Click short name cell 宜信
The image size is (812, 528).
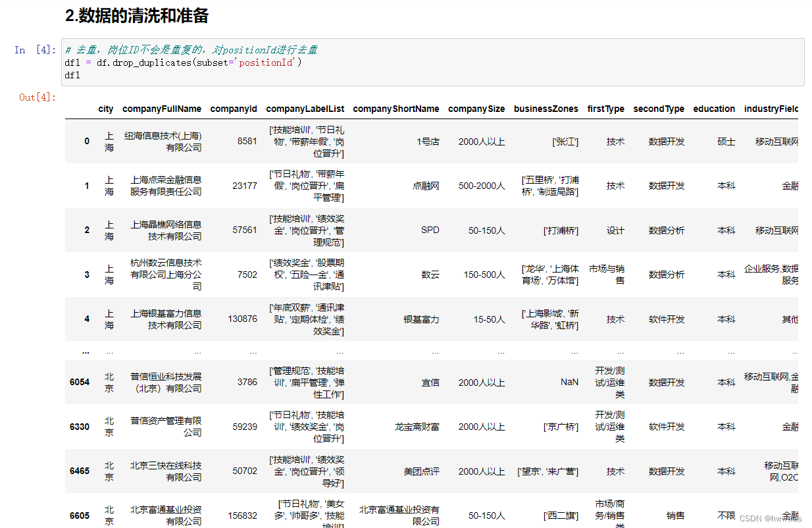[x=430, y=383]
